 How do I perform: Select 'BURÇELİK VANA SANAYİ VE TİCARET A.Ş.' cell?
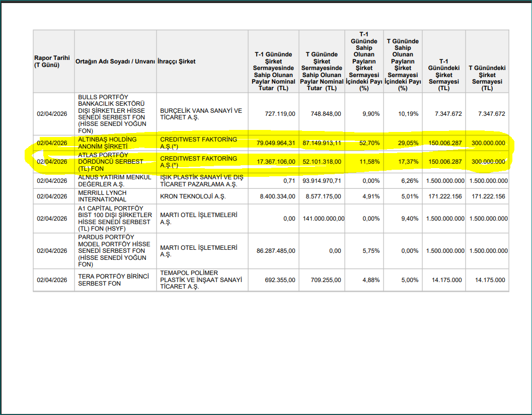(x=201, y=114)
